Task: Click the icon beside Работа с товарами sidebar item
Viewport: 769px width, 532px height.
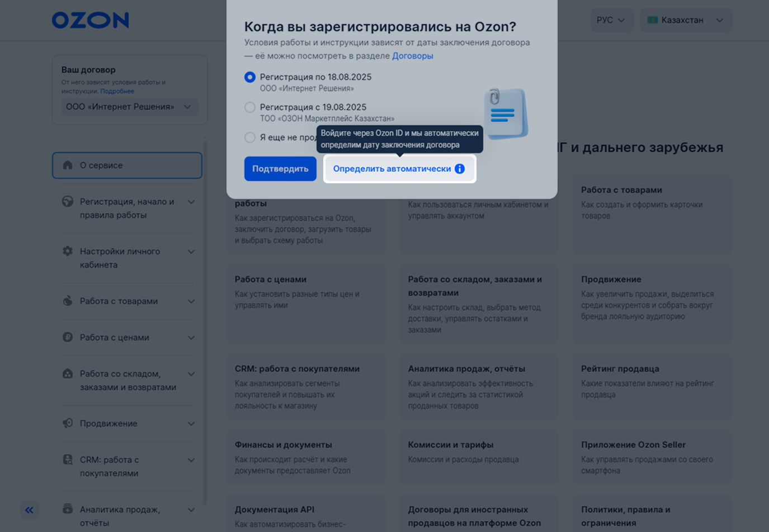Action: (x=68, y=301)
